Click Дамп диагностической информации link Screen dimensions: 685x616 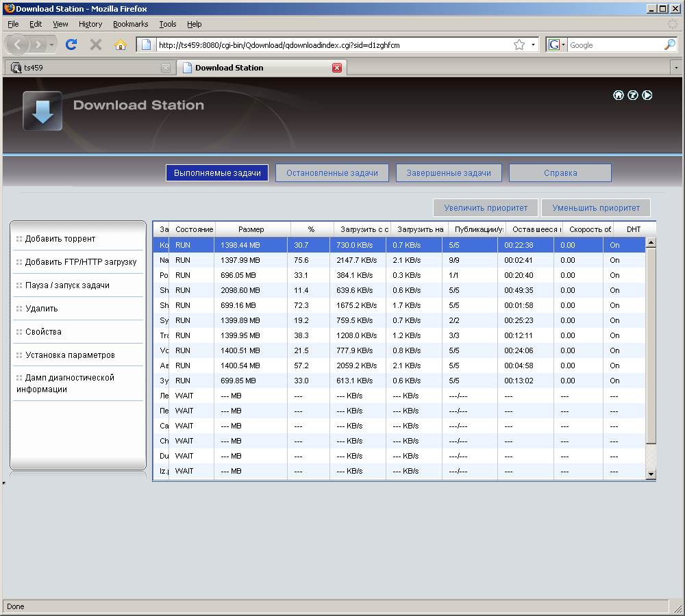click(x=66, y=383)
